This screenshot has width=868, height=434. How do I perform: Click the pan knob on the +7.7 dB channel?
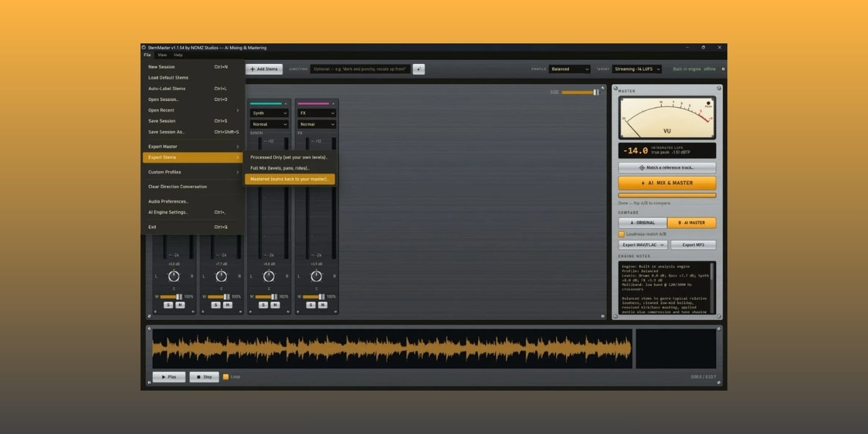click(221, 276)
